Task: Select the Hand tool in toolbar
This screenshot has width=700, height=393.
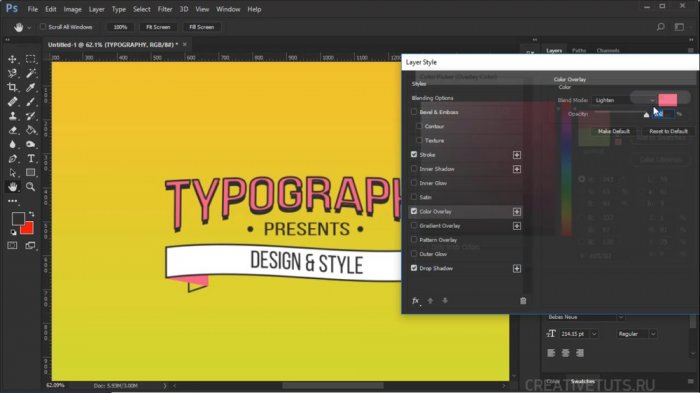Action: (x=12, y=187)
